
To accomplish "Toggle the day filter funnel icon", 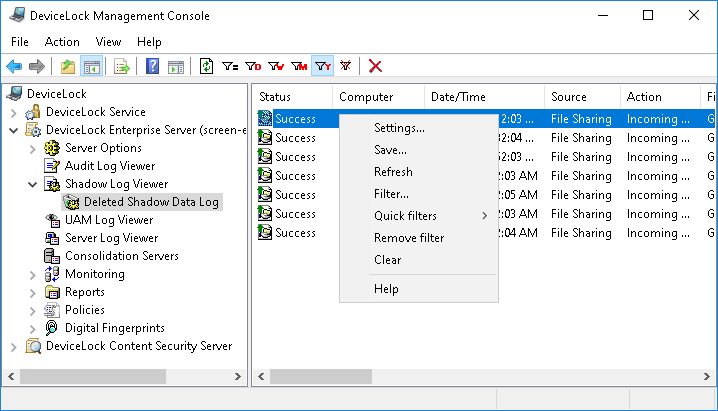I will [254, 66].
